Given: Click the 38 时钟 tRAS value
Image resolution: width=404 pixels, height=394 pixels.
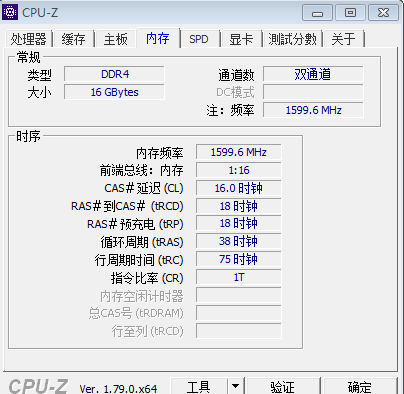Looking at the screenshot, I should click(x=239, y=241).
